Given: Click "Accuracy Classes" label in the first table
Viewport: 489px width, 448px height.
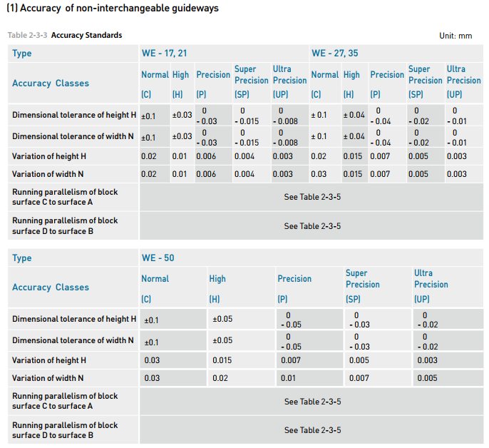Looking at the screenshot, I should pos(51,83).
